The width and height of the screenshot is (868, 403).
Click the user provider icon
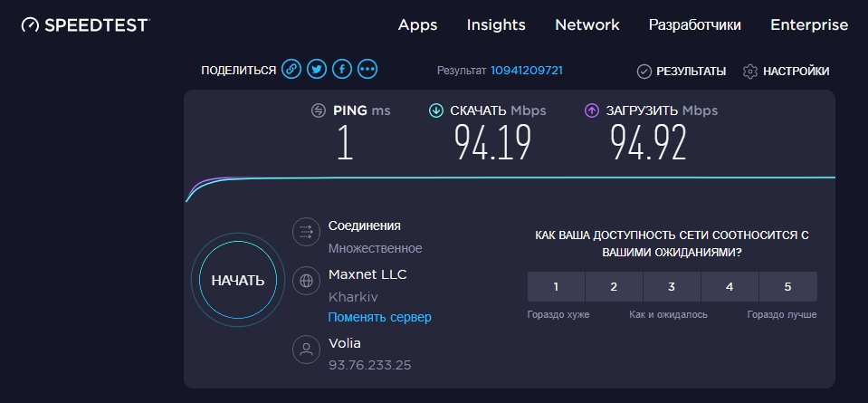pos(306,349)
